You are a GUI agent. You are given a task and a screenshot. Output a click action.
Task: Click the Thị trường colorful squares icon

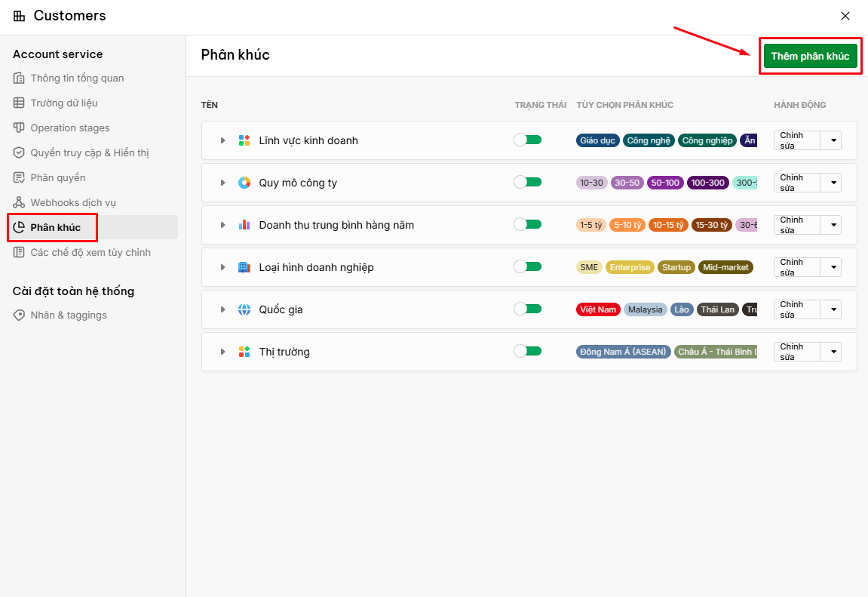[x=244, y=352]
